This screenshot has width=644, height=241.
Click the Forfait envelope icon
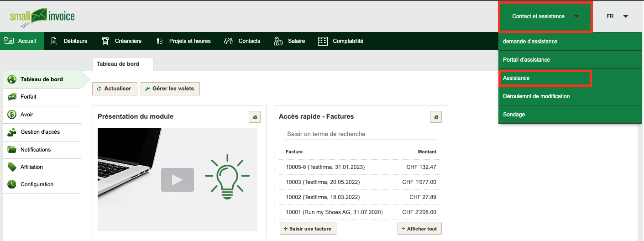point(12,97)
